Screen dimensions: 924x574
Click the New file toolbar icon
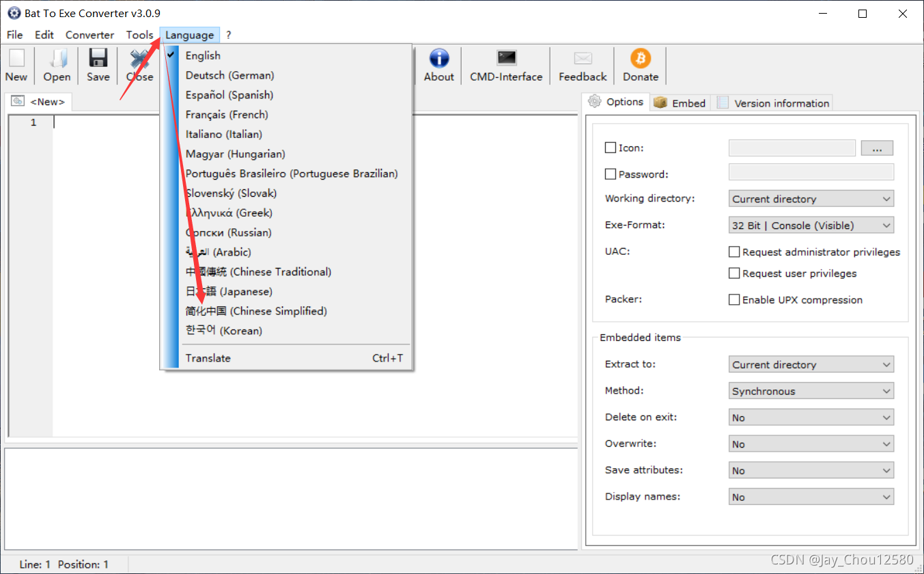point(16,58)
